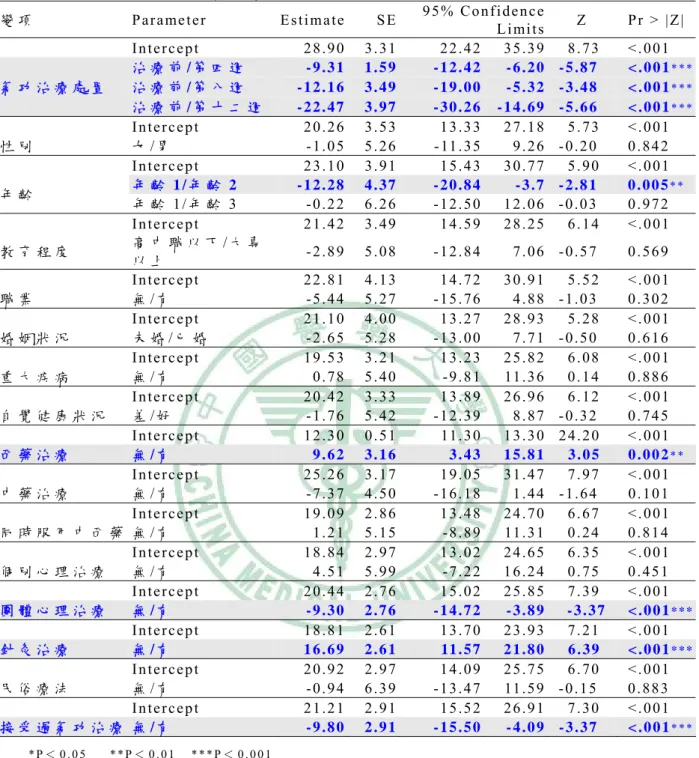The height and width of the screenshot is (758, 699).
Task: Click the p-value 0.842
Action: click(648, 146)
